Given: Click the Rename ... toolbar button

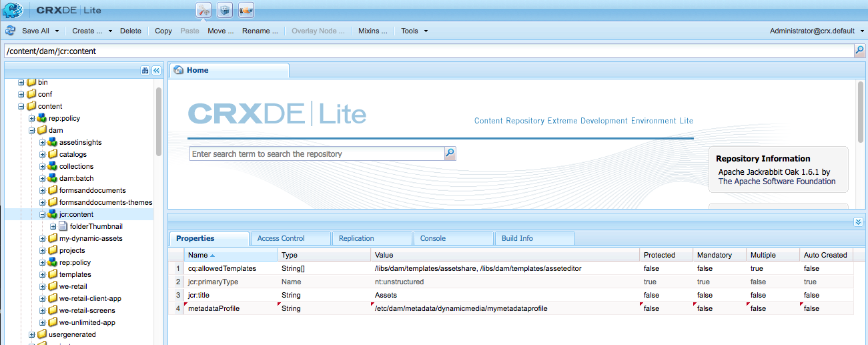Looking at the screenshot, I should 260,31.
